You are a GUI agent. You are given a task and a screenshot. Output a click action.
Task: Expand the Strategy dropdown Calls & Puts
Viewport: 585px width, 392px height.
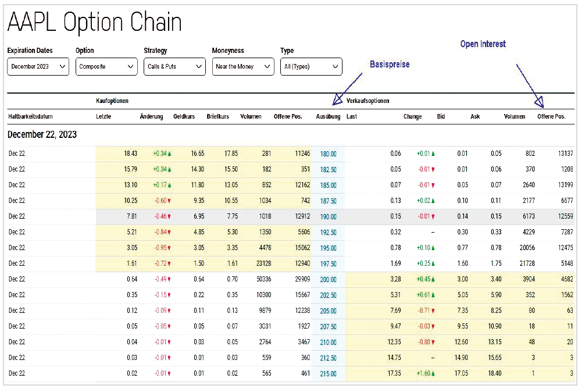pos(174,66)
